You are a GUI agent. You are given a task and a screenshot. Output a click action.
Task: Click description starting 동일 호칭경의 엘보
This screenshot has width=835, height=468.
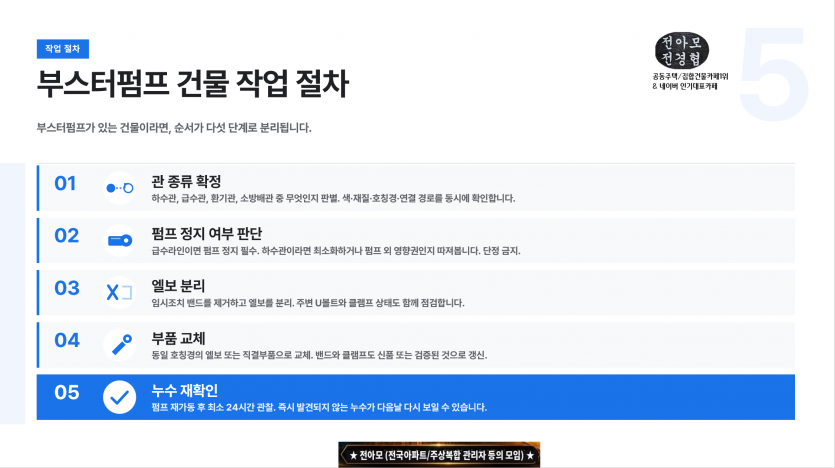point(319,355)
